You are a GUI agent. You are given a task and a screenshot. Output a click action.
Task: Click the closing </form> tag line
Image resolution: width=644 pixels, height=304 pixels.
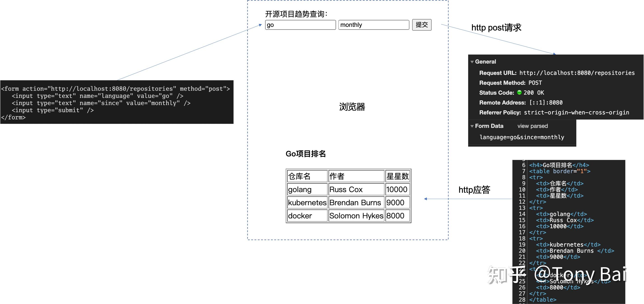13,117
